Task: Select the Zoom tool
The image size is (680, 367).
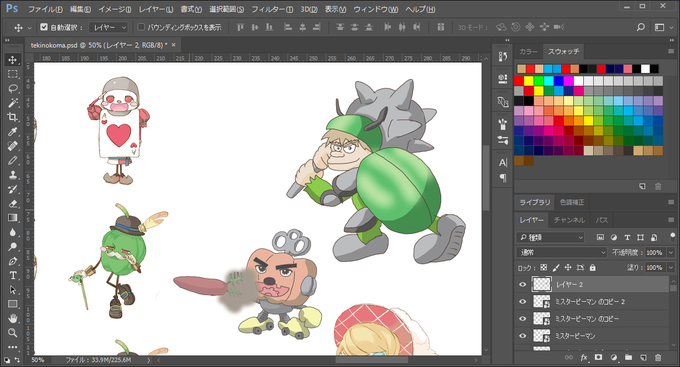Action: click(x=13, y=333)
